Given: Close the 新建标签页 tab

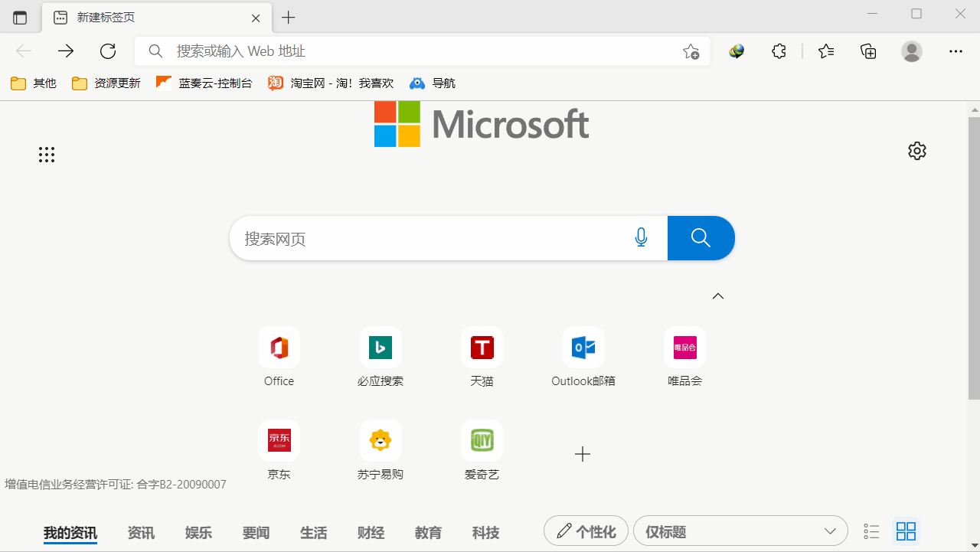Looking at the screenshot, I should (x=256, y=18).
